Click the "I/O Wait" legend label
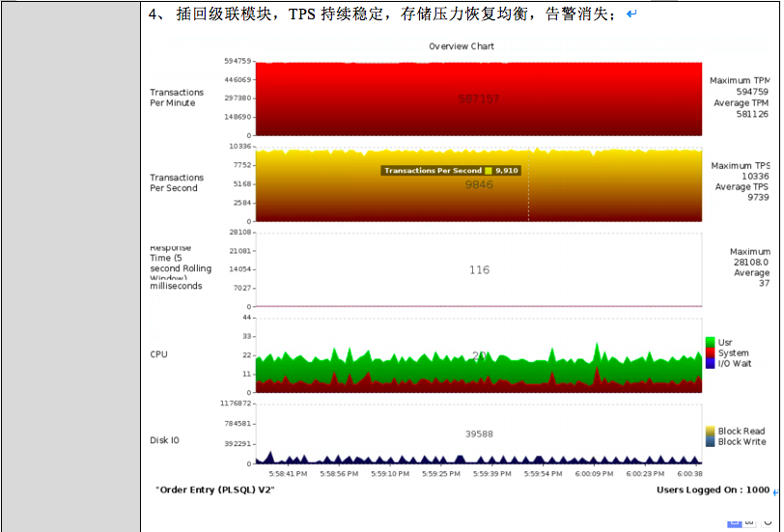The image size is (784, 532). (x=735, y=363)
